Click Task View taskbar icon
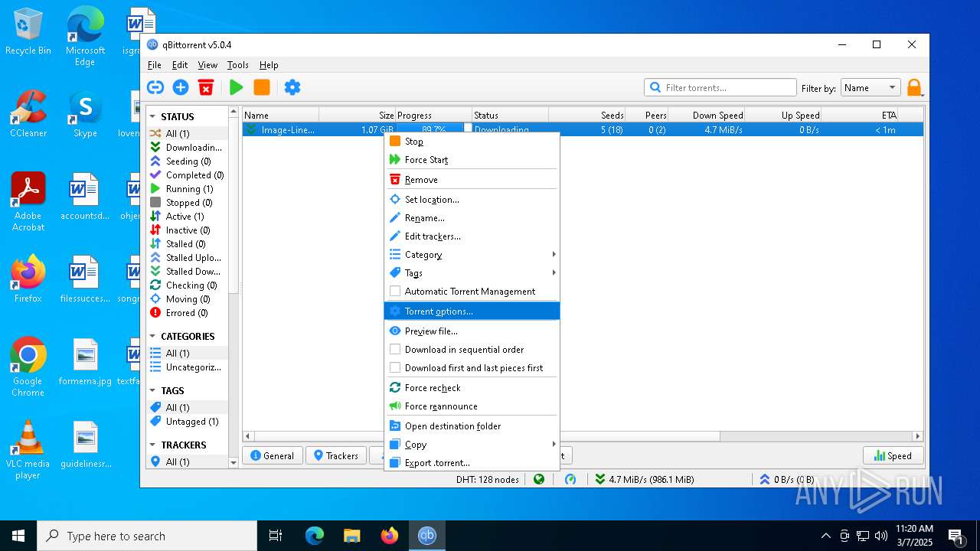This screenshot has height=551, width=980. (276, 536)
